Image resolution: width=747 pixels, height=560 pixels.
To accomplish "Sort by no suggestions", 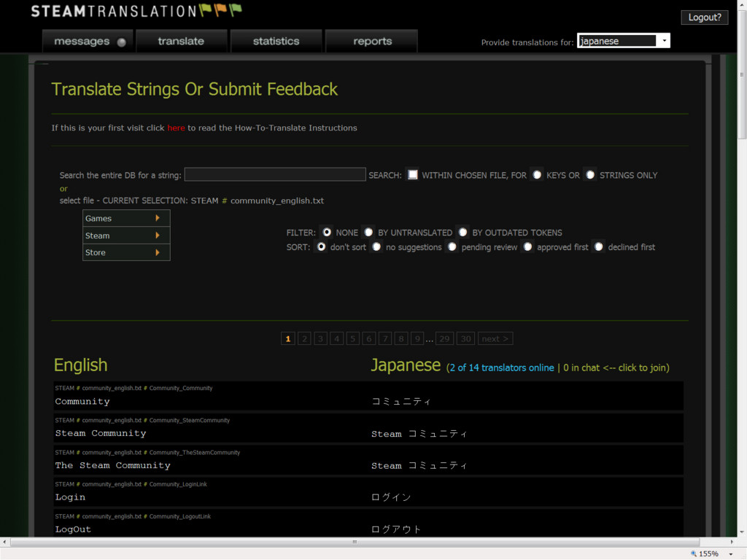I will pos(376,246).
